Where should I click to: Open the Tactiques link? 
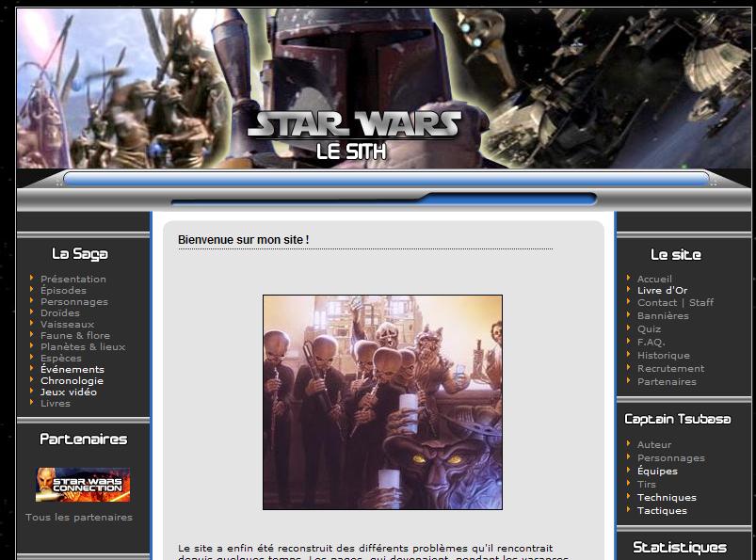[x=662, y=511]
